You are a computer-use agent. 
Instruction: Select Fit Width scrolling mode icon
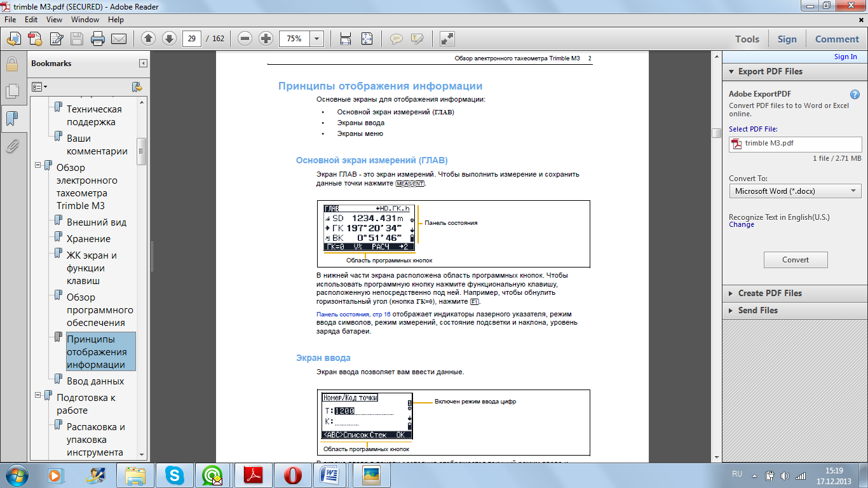346,39
